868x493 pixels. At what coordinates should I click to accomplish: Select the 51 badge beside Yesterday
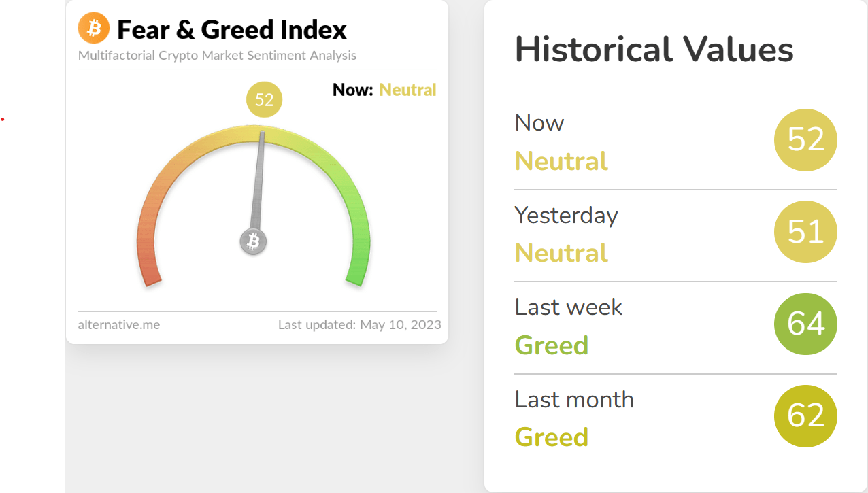[x=805, y=232]
